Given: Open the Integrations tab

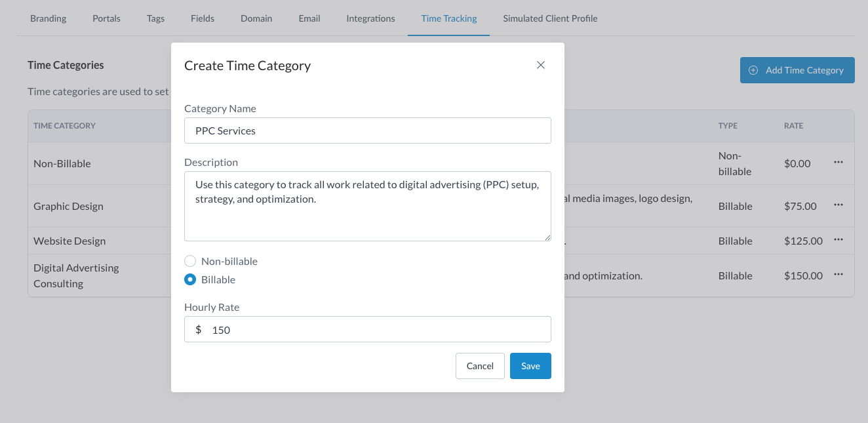Looking at the screenshot, I should (370, 18).
